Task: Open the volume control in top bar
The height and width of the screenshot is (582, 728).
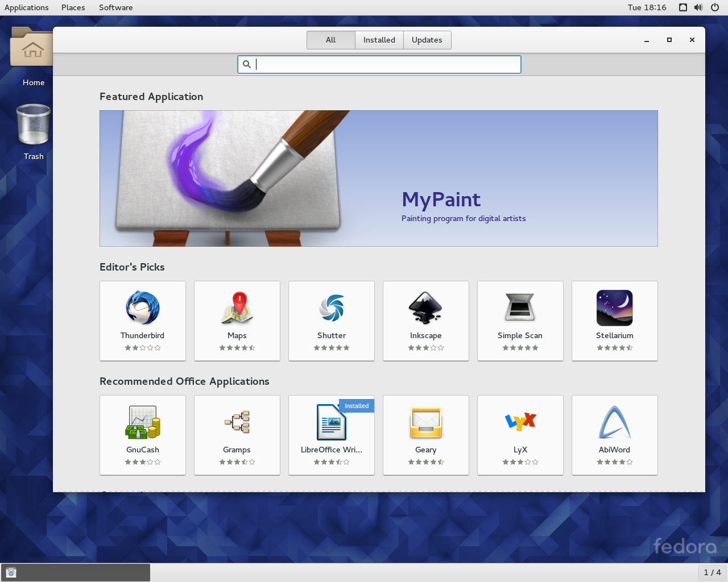Action: [x=698, y=7]
